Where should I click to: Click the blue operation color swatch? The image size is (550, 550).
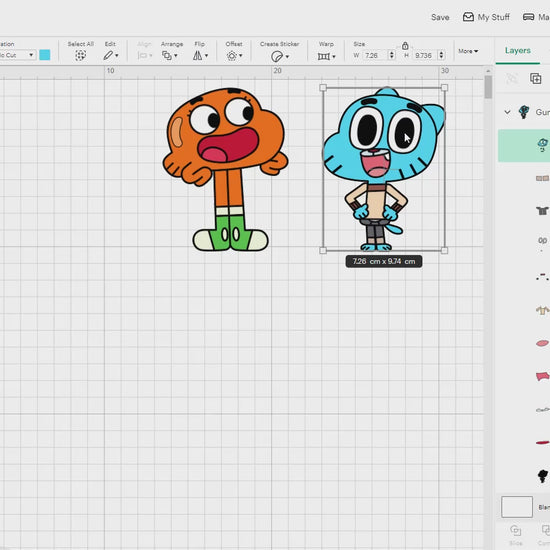[x=45, y=55]
